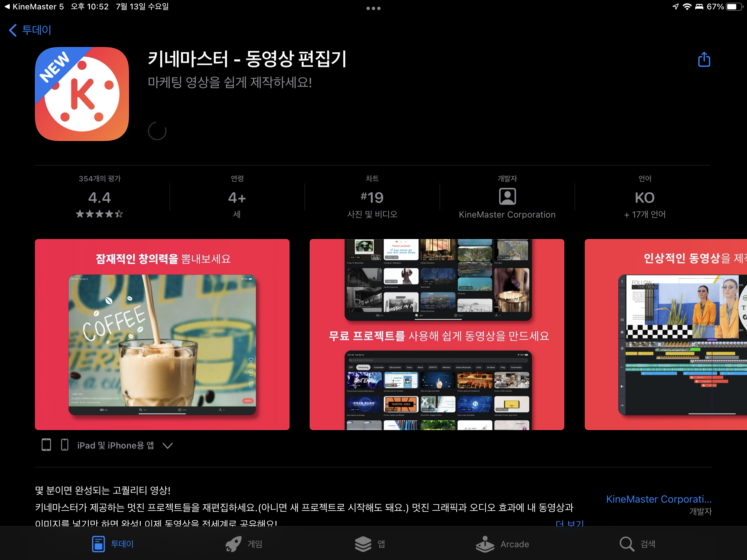Screen dimensions: 747x560
Task: Tap the loading download spinner
Action: [157, 131]
